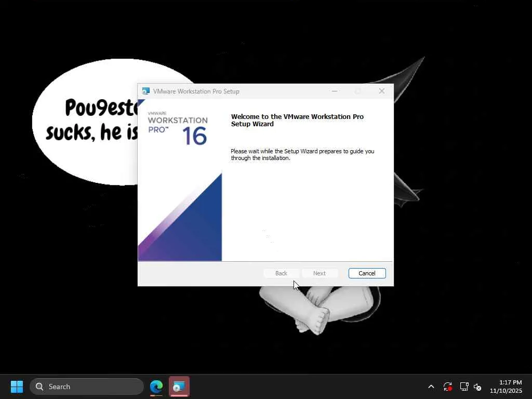Click the search magnifier icon in taskbar
Screen dimensions: 532x399
pos(39,387)
